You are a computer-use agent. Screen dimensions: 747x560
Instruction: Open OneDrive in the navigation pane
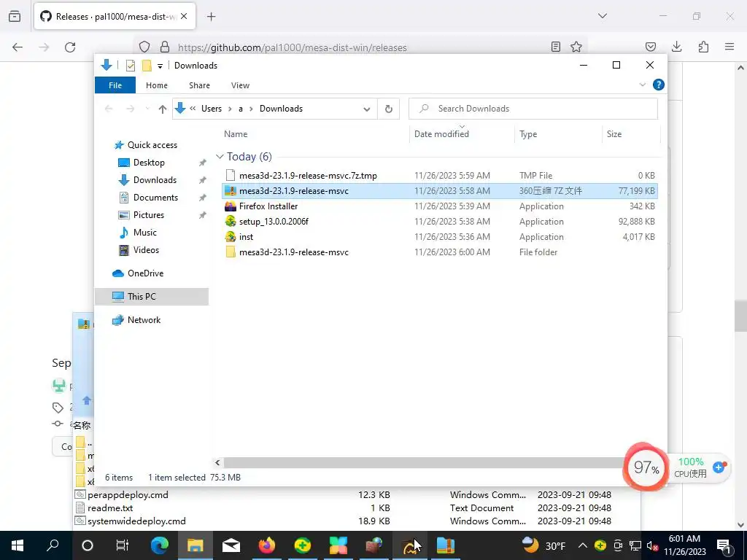pyautogui.click(x=145, y=273)
